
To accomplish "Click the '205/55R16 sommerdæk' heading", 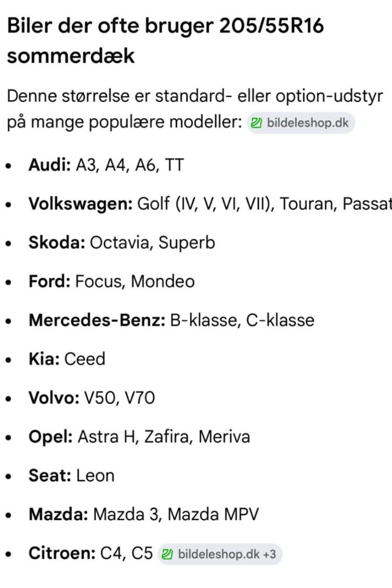I will 165,40.
